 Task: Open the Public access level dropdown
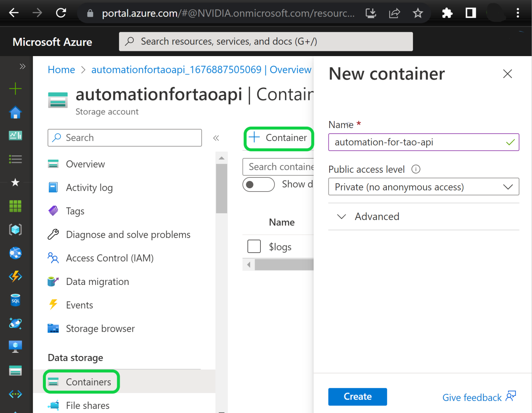(x=423, y=187)
